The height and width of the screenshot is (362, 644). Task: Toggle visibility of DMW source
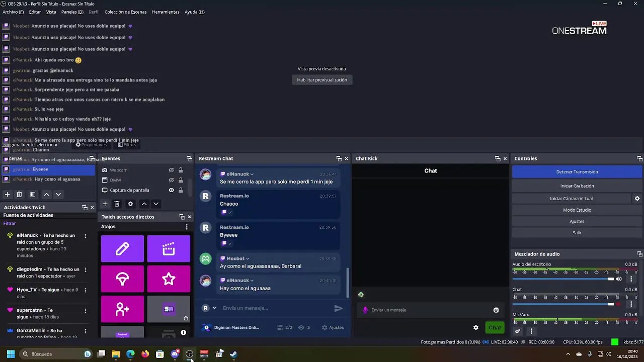click(171, 180)
